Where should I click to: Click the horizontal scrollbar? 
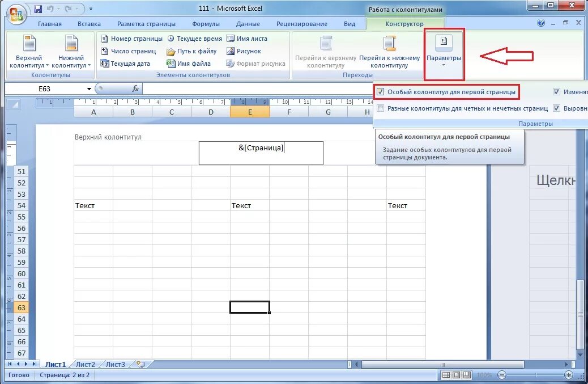coord(442,365)
